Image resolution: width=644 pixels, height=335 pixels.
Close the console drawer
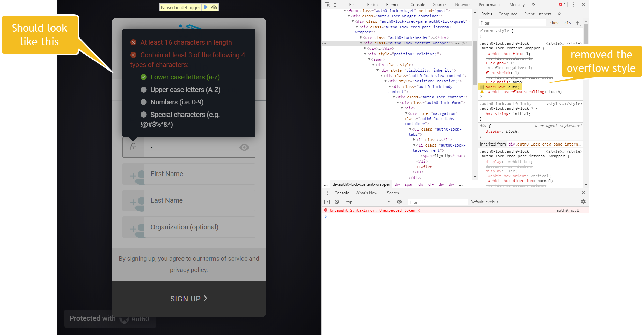click(583, 193)
